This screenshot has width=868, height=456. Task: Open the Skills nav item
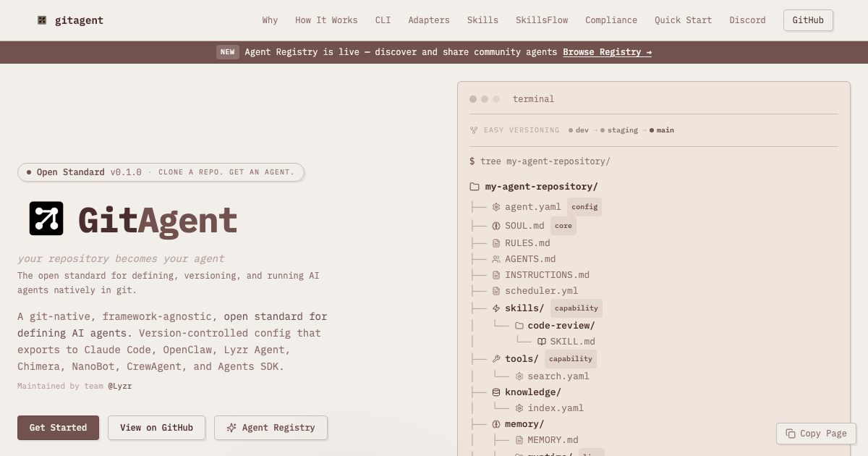[x=482, y=20]
